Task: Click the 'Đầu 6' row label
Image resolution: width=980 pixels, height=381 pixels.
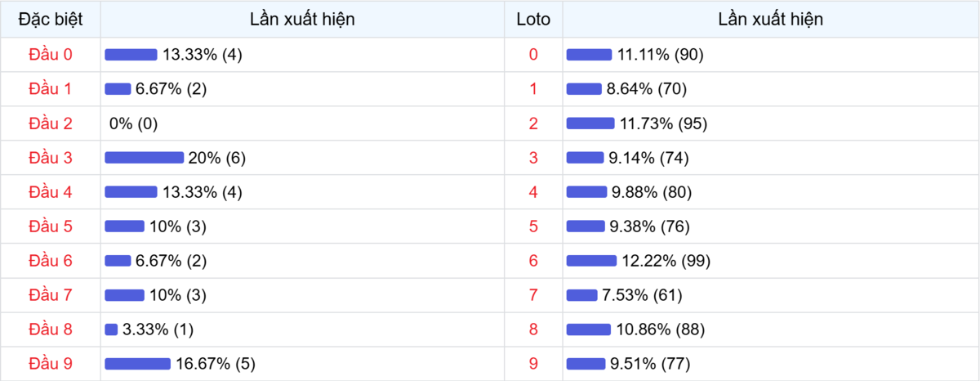Action: tap(51, 261)
